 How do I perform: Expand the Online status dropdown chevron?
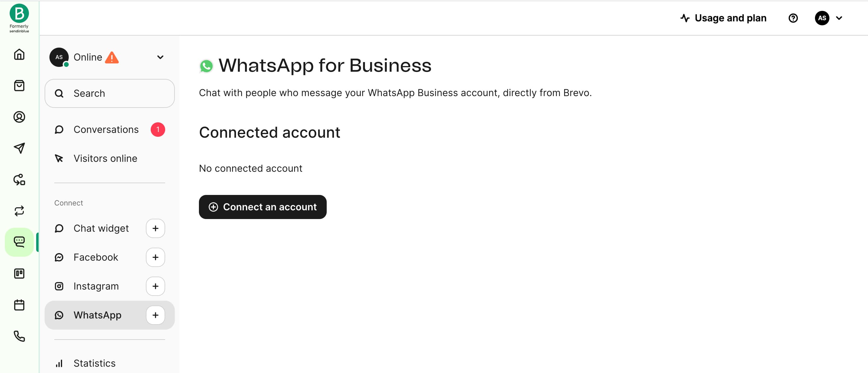[x=160, y=57]
